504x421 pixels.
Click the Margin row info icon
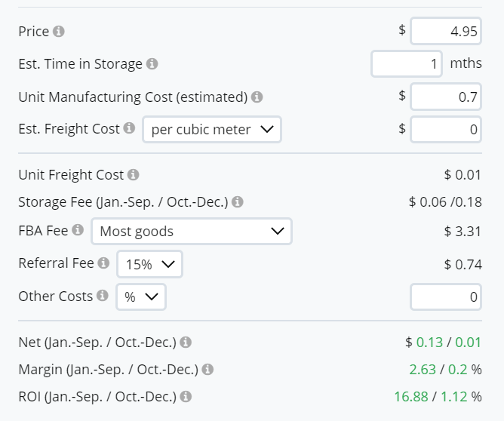pyautogui.click(x=207, y=370)
